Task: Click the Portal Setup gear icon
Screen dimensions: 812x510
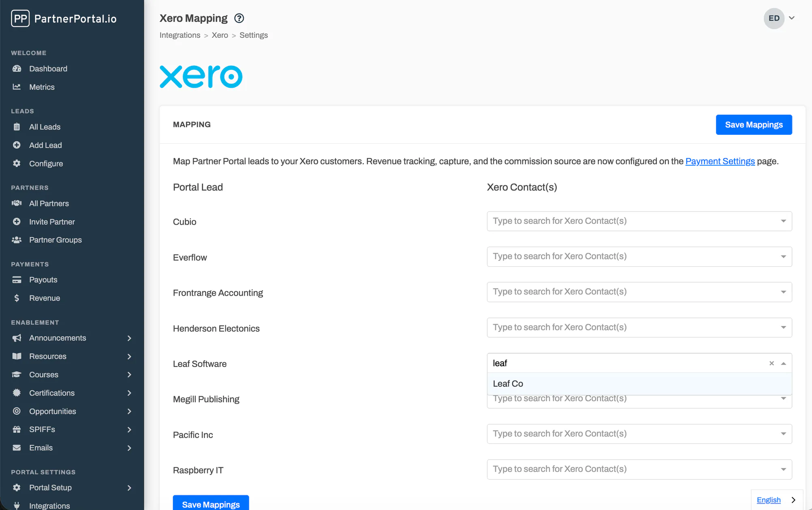Action: click(17, 487)
